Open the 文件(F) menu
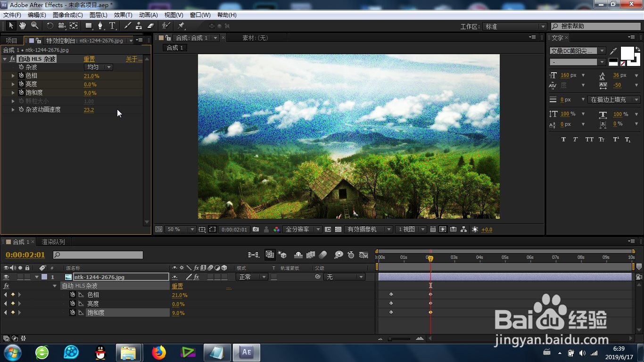Screen dimensions: 644x362 click(12, 15)
